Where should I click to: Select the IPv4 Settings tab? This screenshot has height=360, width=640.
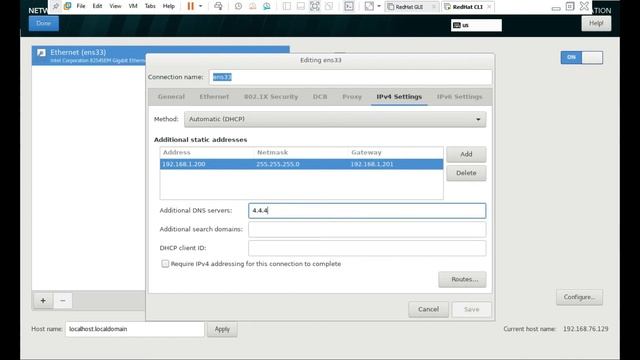(399, 97)
